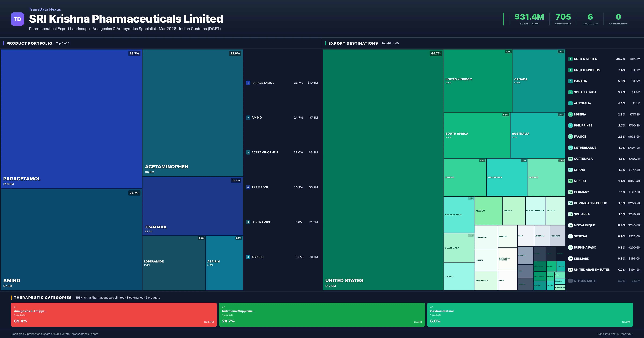
Task: Click rank 1 badge beside PARACETAMOL
Action: 248,83
